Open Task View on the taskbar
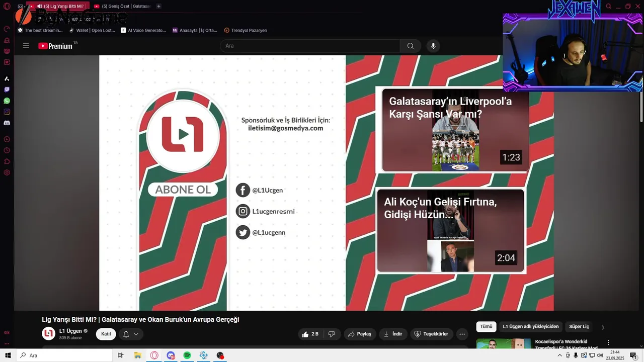The image size is (644, 362). click(x=121, y=355)
